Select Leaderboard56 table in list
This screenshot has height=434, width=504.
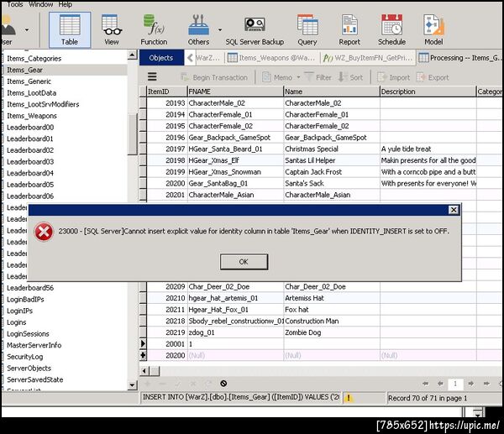coord(30,288)
